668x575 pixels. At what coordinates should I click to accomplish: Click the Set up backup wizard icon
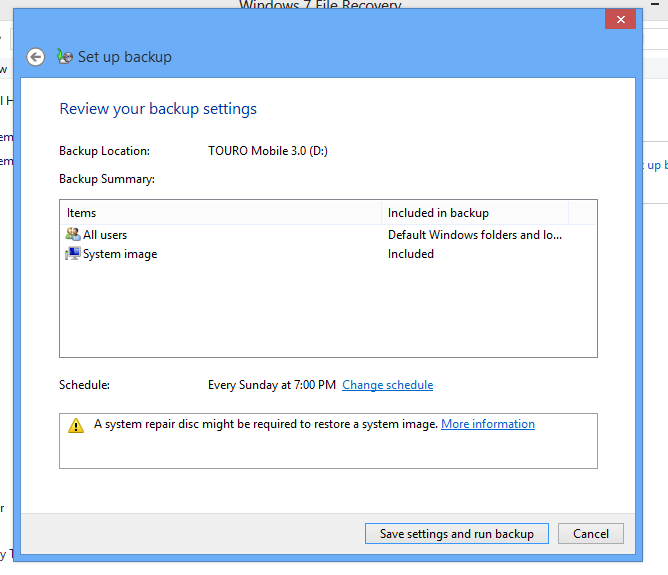coord(65,57)
